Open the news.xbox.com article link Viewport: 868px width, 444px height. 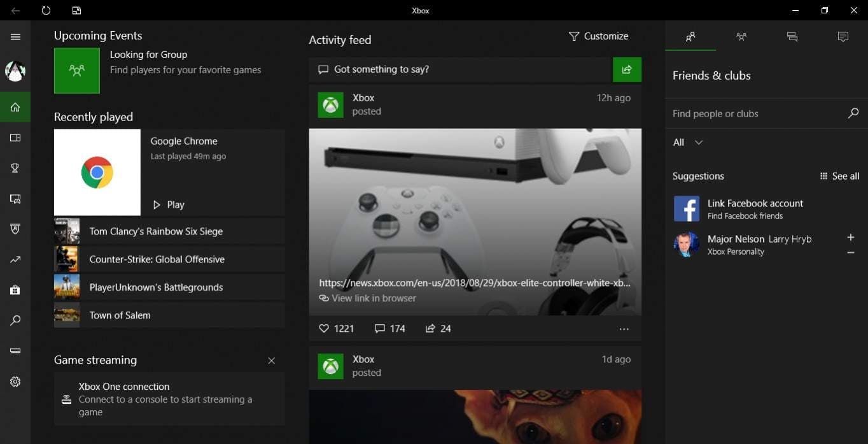pos(475,283)
